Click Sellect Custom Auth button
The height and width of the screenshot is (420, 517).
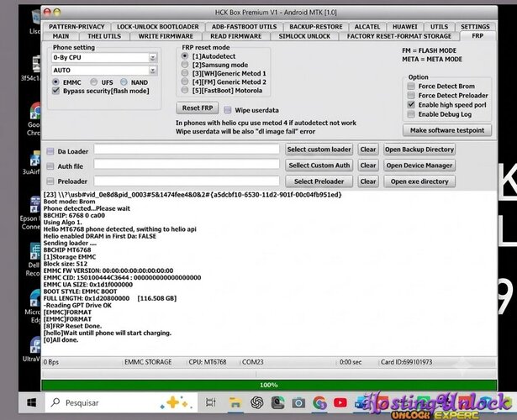click(x=319, y=165)
